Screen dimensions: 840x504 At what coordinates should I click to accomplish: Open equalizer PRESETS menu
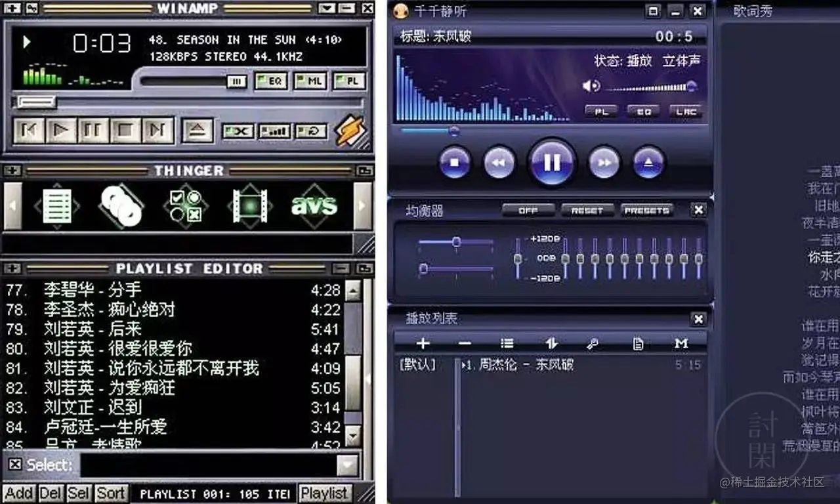pyautogui.click(x=646, y=211)
